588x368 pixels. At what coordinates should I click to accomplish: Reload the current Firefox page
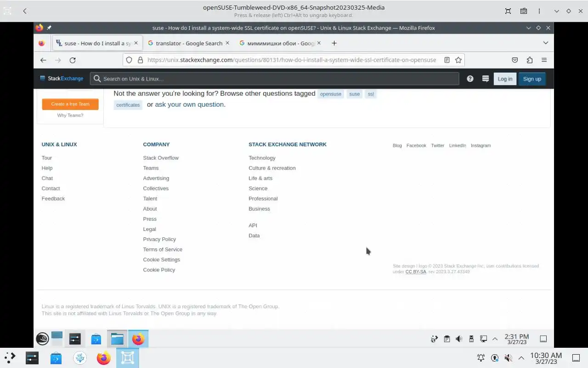click(73, 60)
